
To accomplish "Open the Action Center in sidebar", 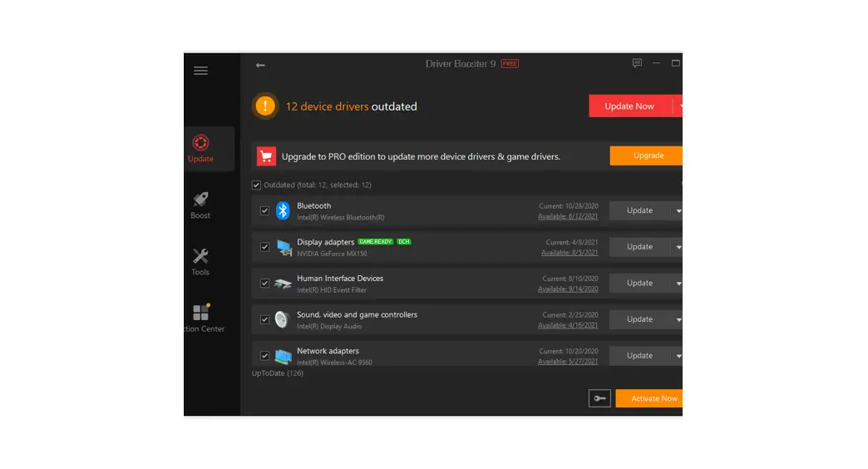I will (204, 318).
